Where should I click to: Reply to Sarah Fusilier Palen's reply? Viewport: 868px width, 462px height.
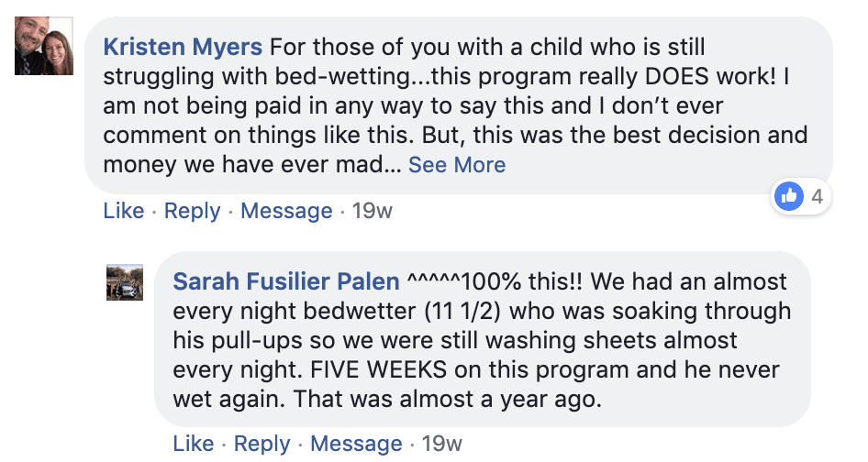(262, 444)
